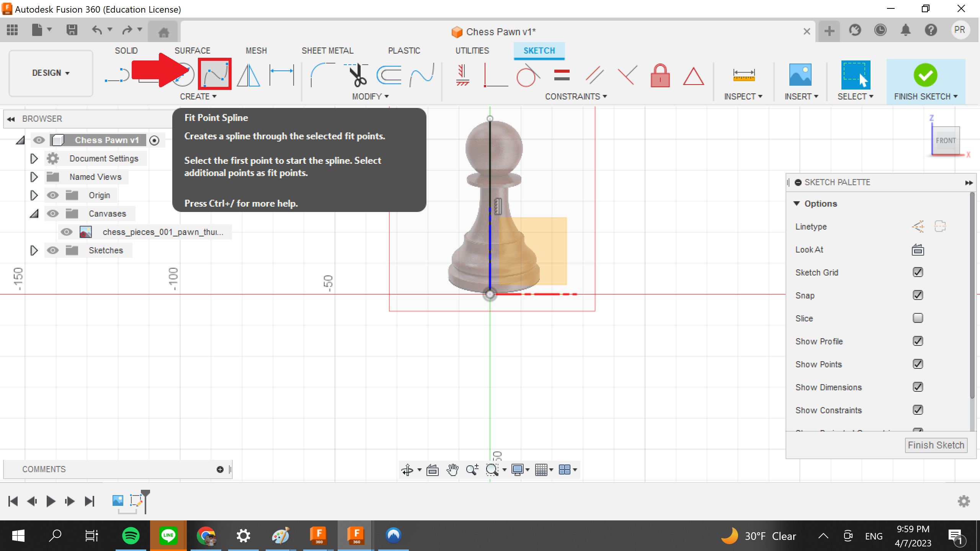980x551 pixels.
Task: Click the Fix/UnFix lock constraint icon
Action: (660, 76)
